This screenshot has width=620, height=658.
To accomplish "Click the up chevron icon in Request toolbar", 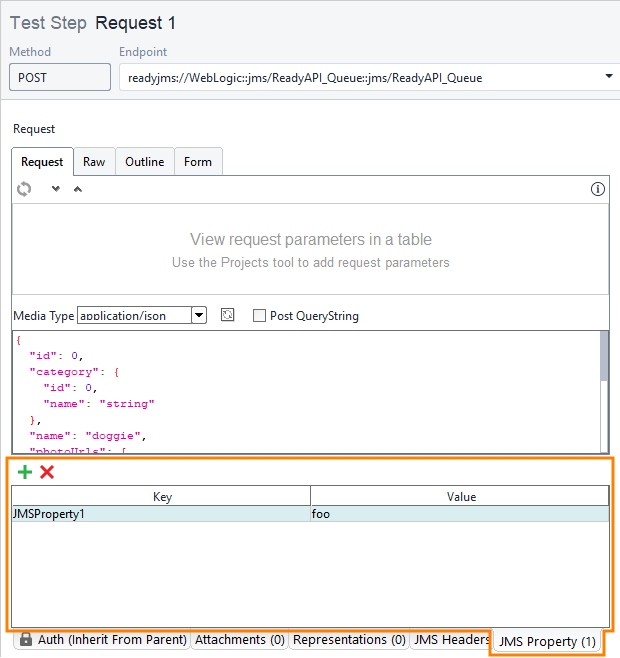I will (x=78, y=189).
